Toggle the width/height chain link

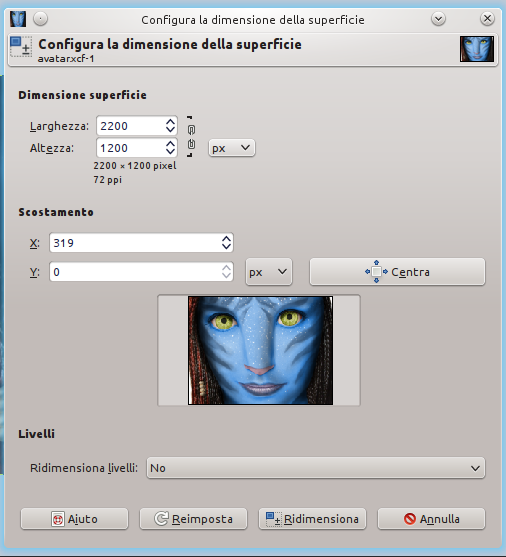(191, 136)
